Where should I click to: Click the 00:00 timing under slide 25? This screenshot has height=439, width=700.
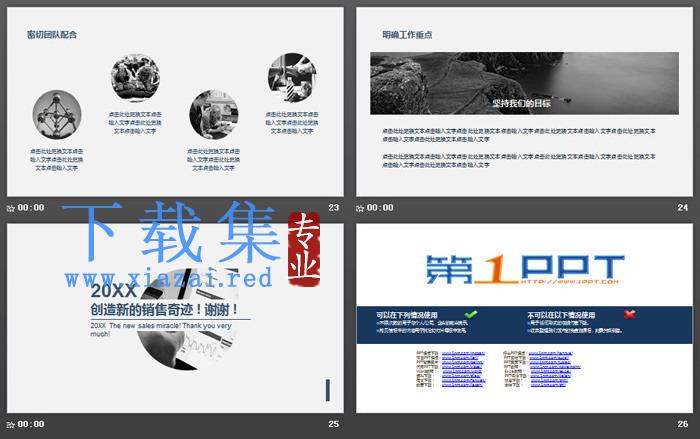point(31,424)
